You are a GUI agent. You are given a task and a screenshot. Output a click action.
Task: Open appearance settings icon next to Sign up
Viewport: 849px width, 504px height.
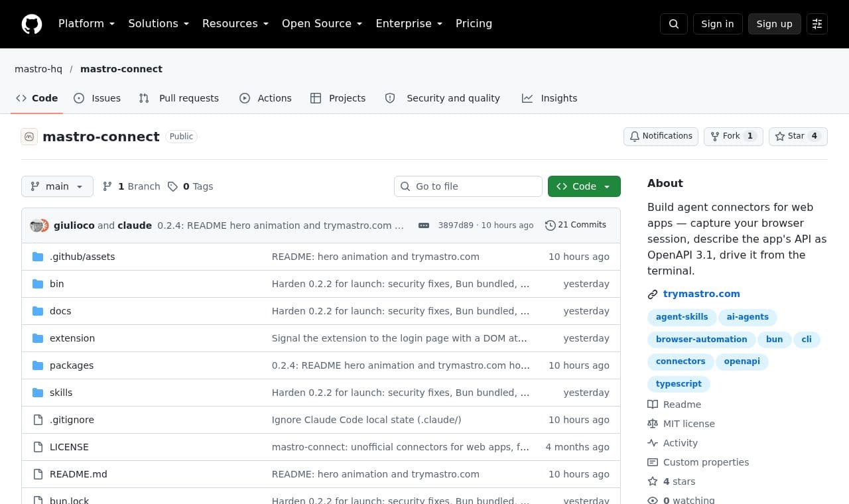point(817,24)
